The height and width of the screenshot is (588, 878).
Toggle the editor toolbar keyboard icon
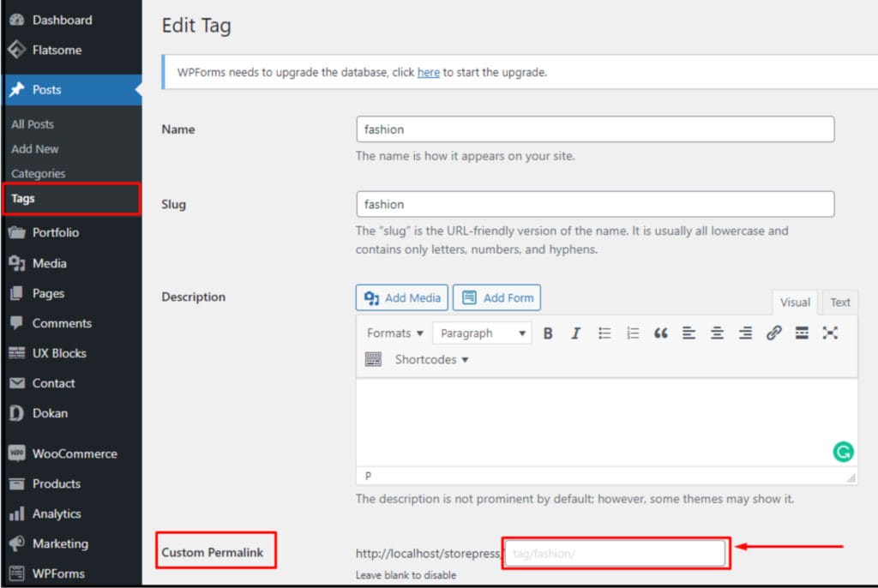point(372,359)
